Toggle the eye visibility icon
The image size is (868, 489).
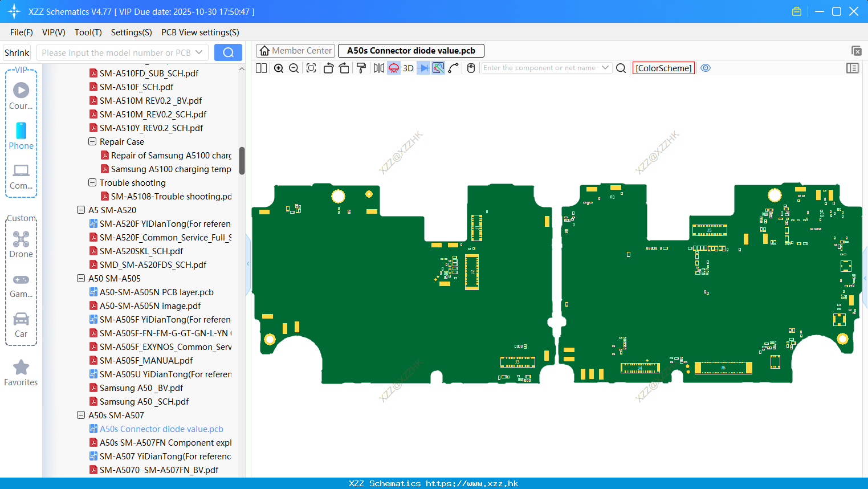point(706,68)
